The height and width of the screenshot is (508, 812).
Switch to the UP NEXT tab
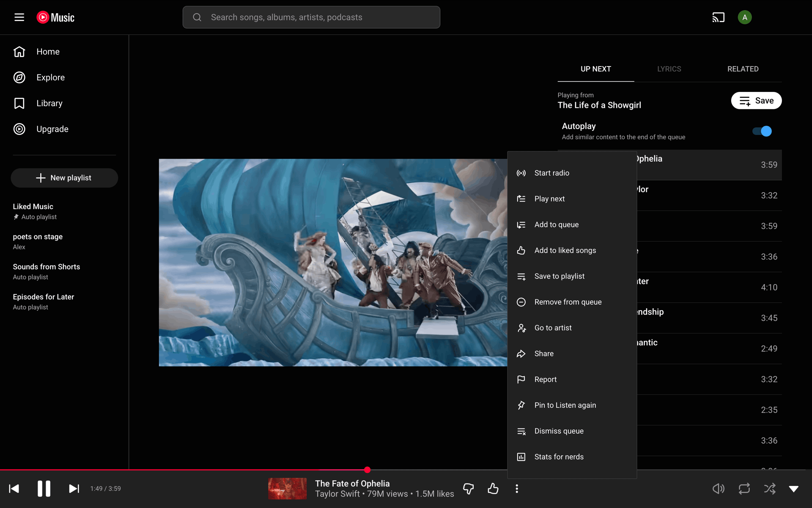coord(595,69)
